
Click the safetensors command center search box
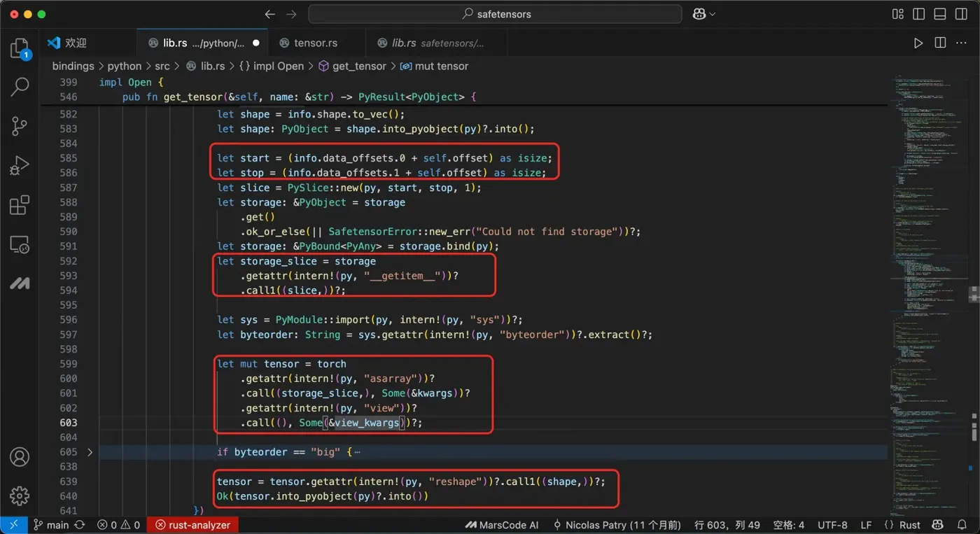click(x=495, y=14)
